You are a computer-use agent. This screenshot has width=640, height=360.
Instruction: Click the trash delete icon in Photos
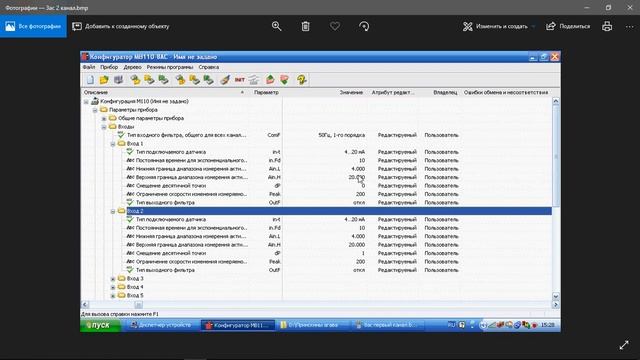305,26
